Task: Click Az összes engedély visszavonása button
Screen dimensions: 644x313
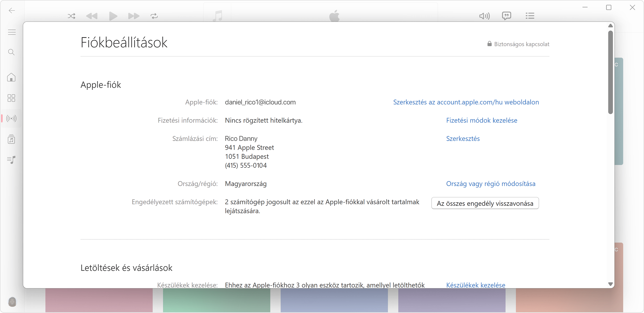Action: (x=485, y=203)
